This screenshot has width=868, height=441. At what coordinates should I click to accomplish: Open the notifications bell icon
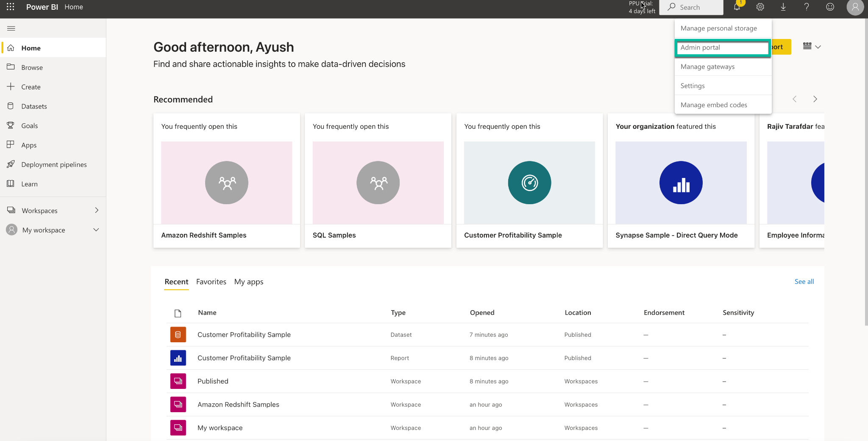(x=737, y=7)
